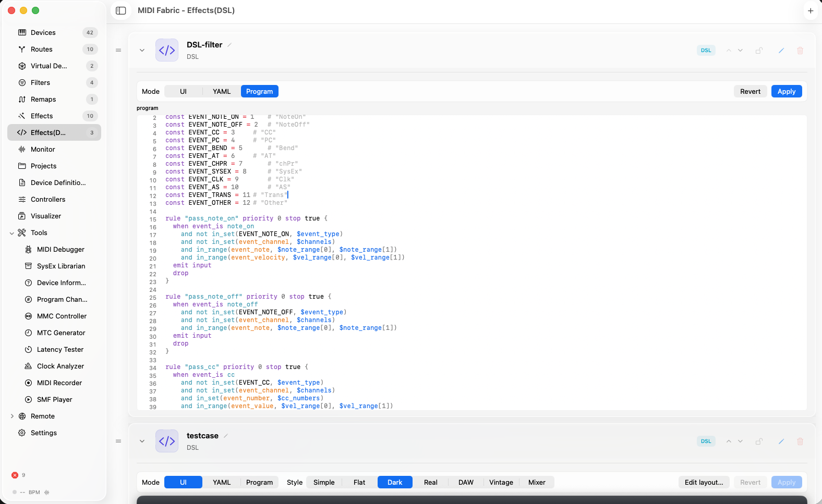Collapse the Tools tree group
Viewport: 822px width, 504px height.
(x=12, y=233)
